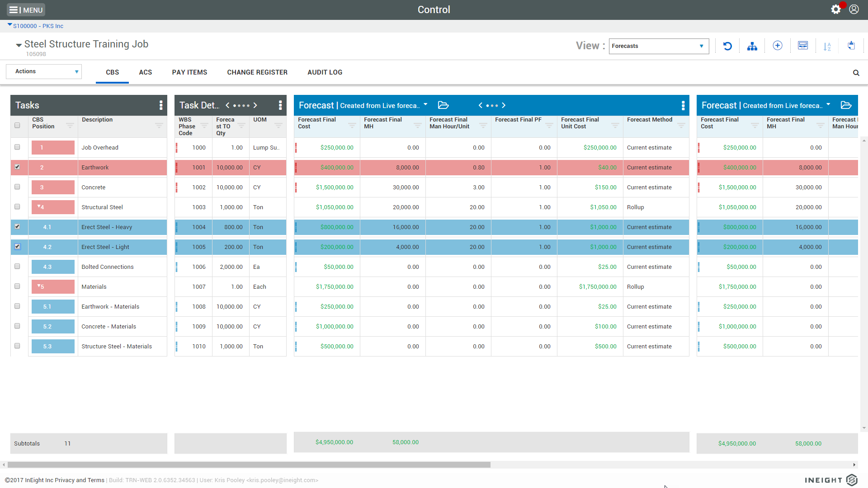Click the add (plus circle) icon

pyautogui.click(x=778, y=46)
